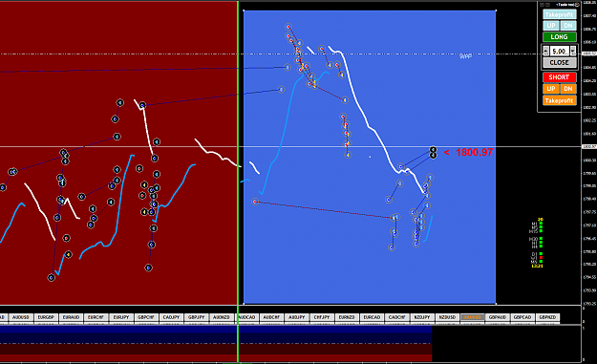
Task: Switch to the EURCHF symbol tab
Action: tap(96, 317)
